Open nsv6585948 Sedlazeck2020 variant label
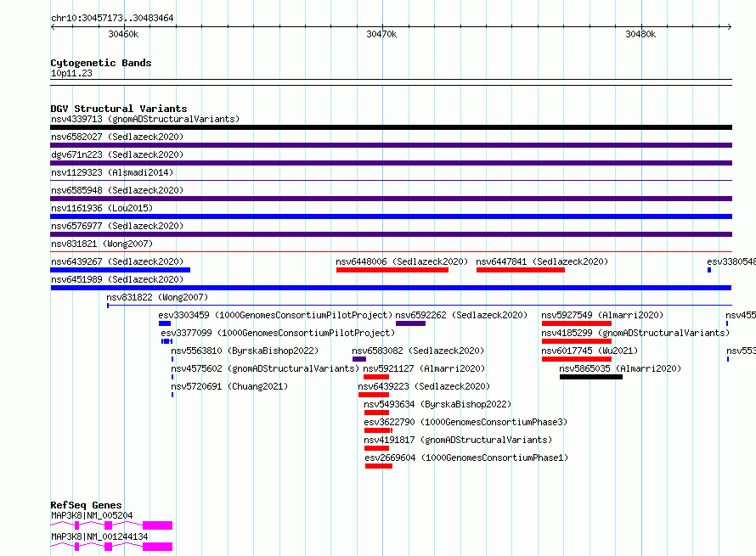 [117, 190]
